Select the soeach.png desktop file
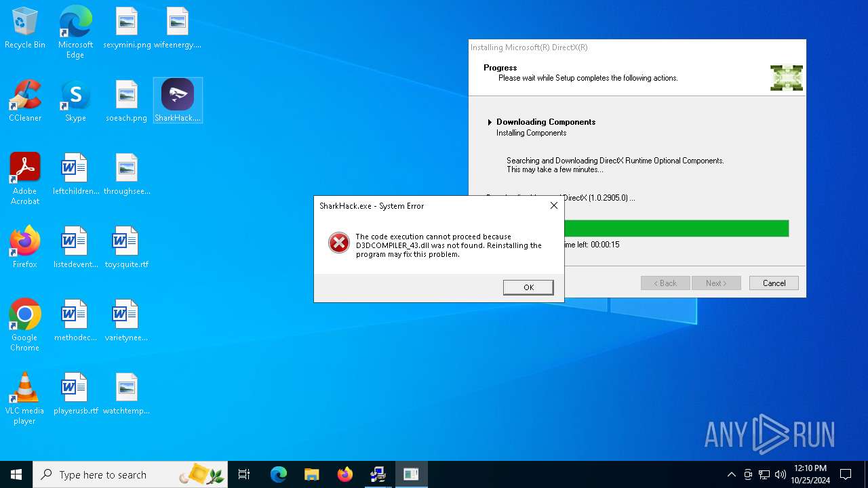868x488 pixels. (x=127, y=100)
